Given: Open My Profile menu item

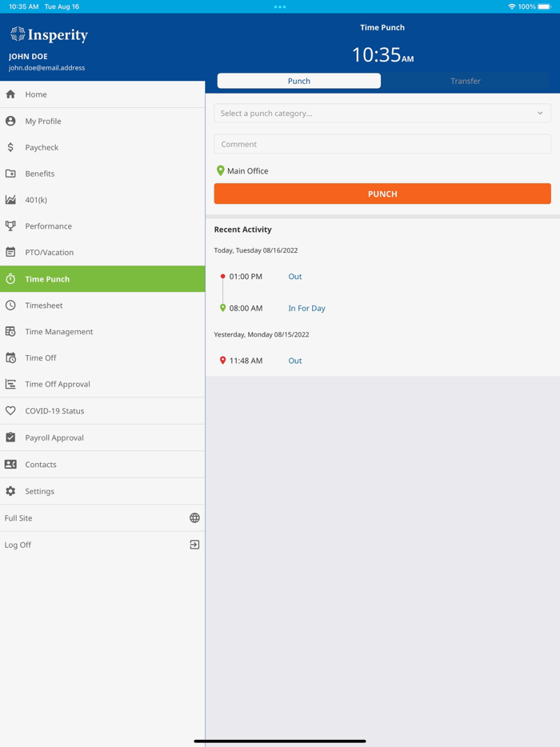Looking at the screenshot, I should click(x=102, y=121).
